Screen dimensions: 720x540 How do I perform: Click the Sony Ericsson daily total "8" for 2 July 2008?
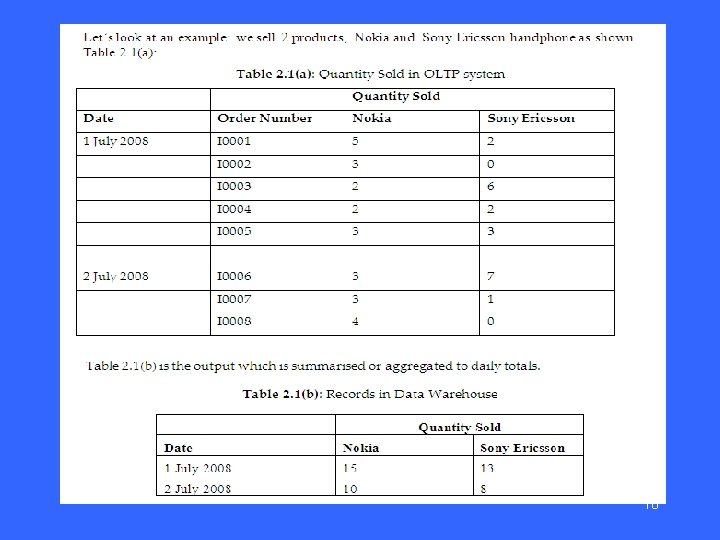[483, 489]
